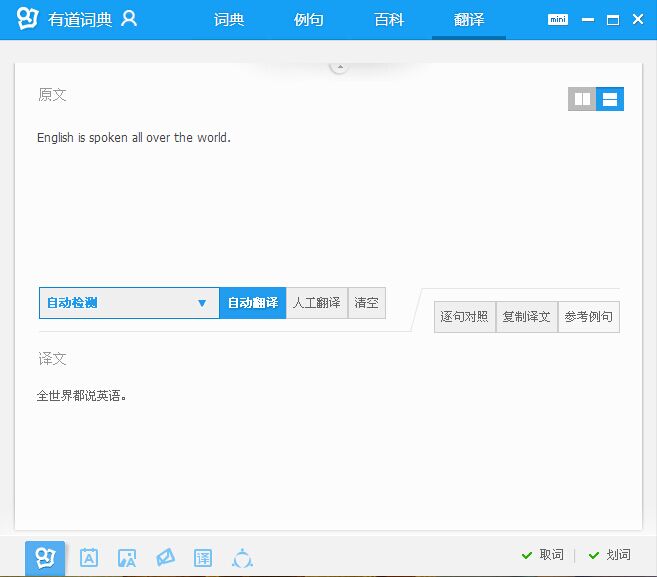Switch to the 例句 tab
657x577 pixels.
[308, 20]
